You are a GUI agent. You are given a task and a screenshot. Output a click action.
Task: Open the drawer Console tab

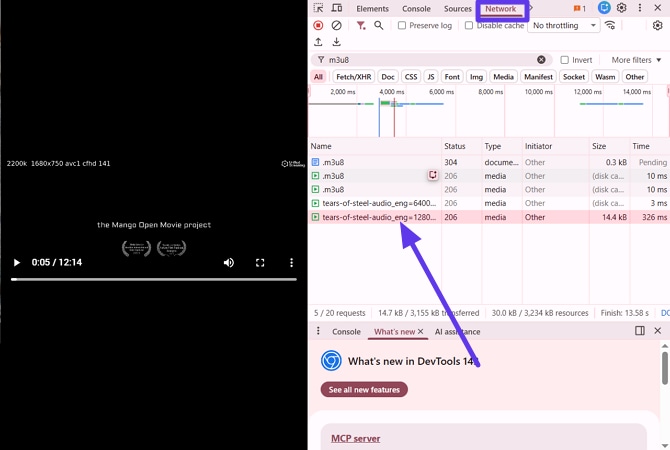(346, 332)
